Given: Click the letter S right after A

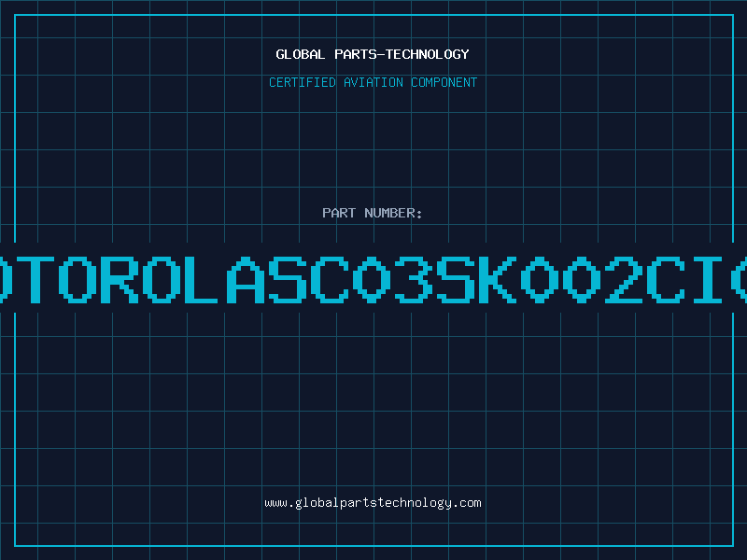Looking at the screenshot, I should pos(288,279).
